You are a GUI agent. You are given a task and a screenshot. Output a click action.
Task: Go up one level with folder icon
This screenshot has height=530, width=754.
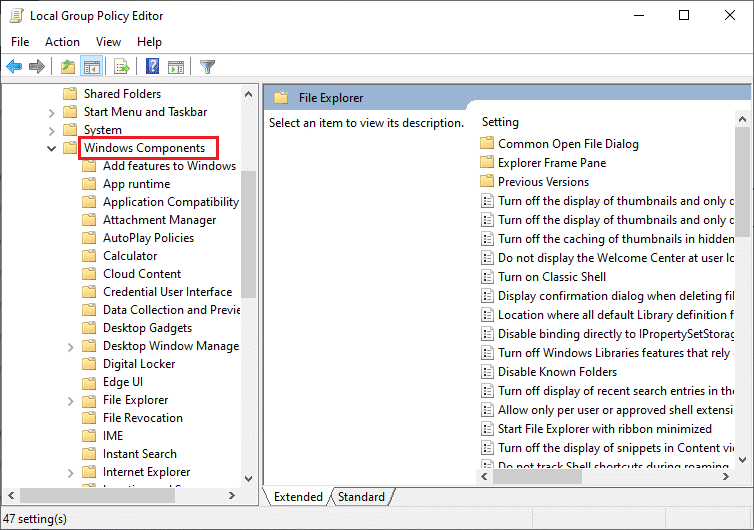(68, 66)
